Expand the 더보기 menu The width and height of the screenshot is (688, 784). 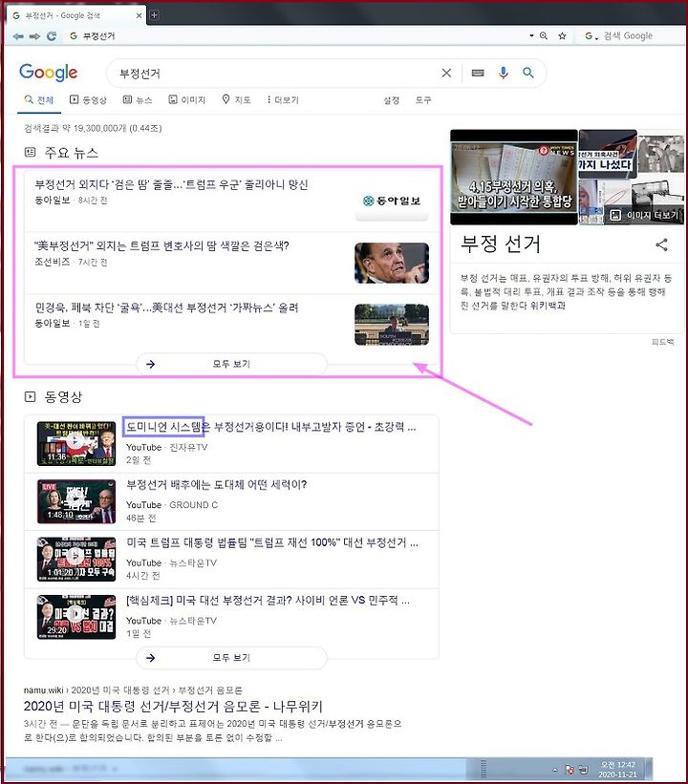pyautogui.click(x=283, y=100)
